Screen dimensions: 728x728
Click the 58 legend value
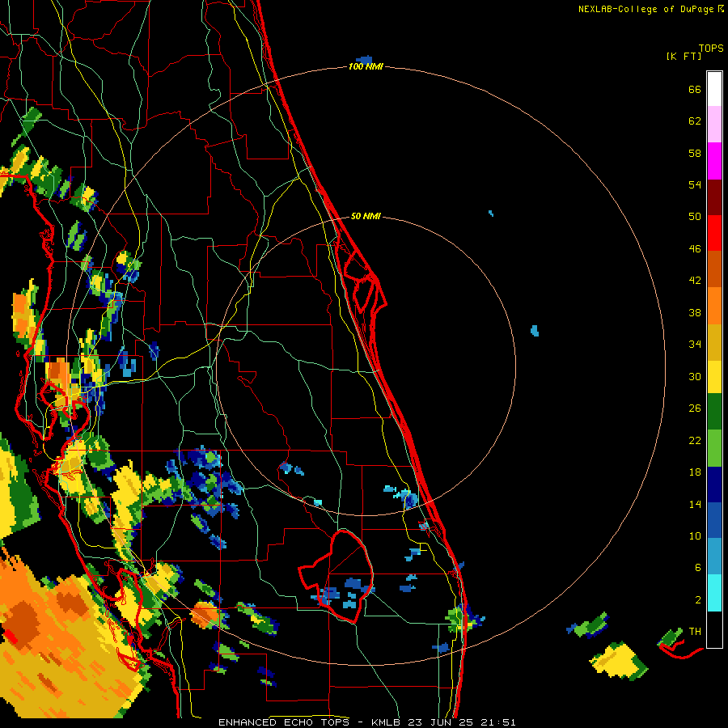[695, 153]
